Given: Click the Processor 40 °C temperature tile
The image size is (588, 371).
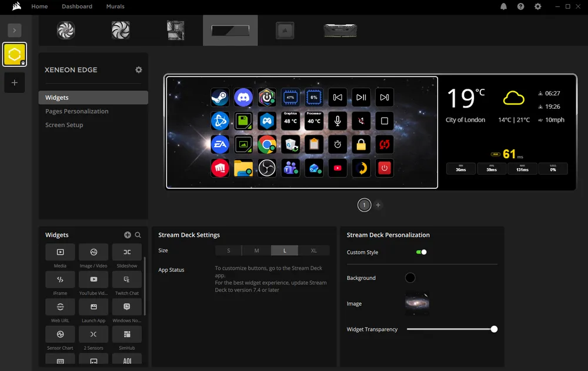Looking at the screenshot, I should pos(314,121).
